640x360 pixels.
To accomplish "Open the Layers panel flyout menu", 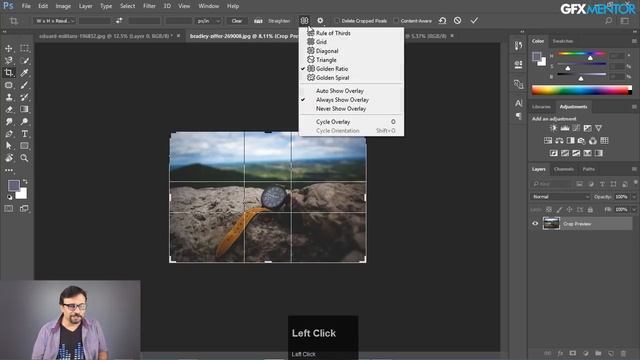I will pyautogui.click(x=634, y=169).
